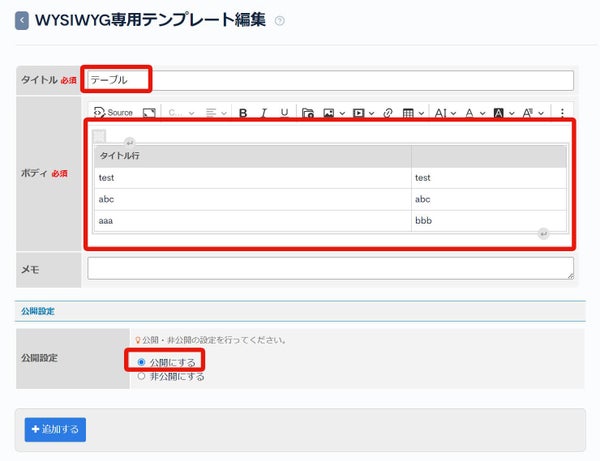Open the font color dropdown
Screen dimensions: 600x461
[475, 113]
